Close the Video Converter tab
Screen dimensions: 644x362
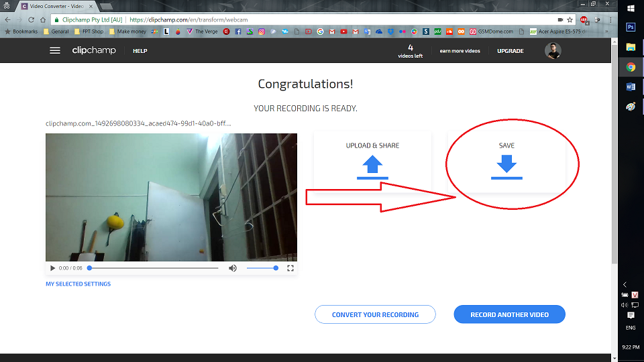[x=91, y=6]
